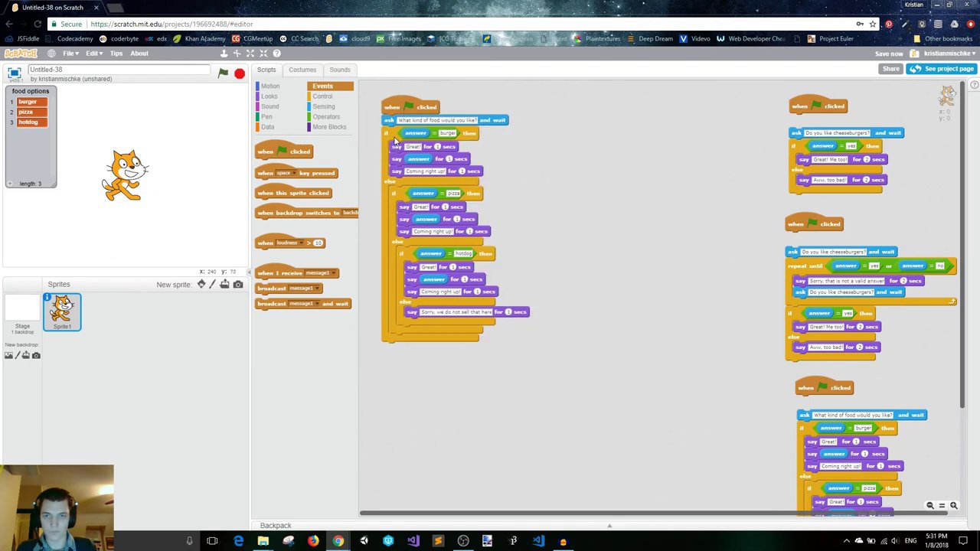Select the Shrink sprite tool

(263, 54)
